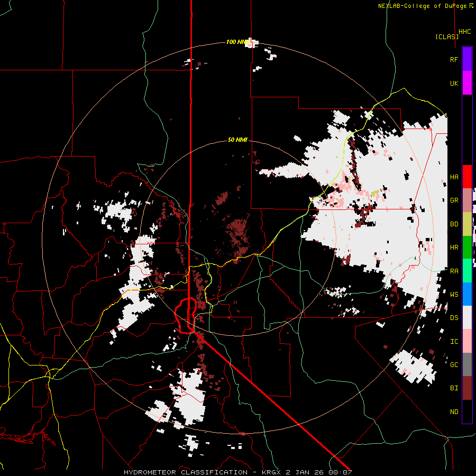Screen dimensions: 476x476
Task: Click the RA legend label
Action: pyautogui.click(x=454, y=271)
